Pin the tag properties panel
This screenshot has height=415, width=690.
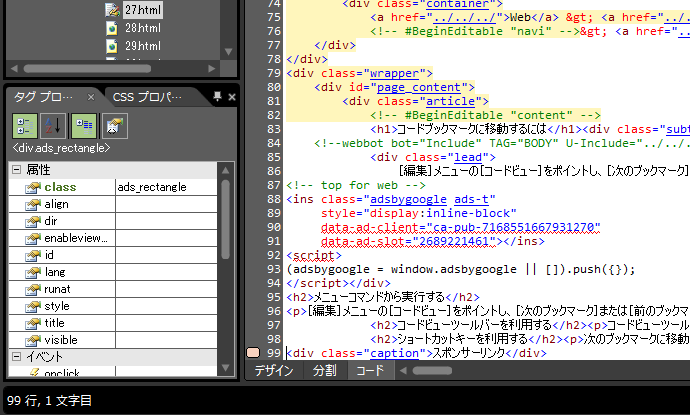[x=217, y=96]
